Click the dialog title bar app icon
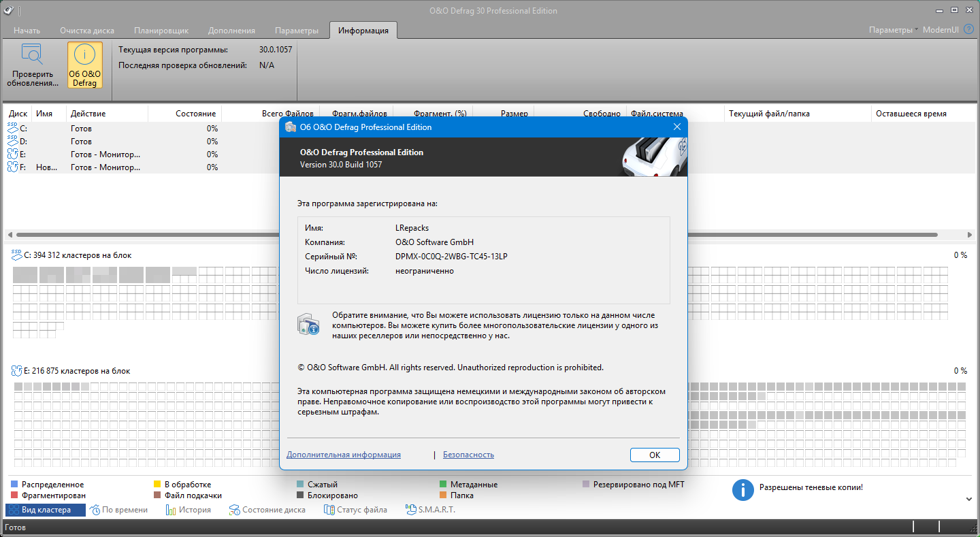Screen dimensions: 980x537 click(291, 127)
